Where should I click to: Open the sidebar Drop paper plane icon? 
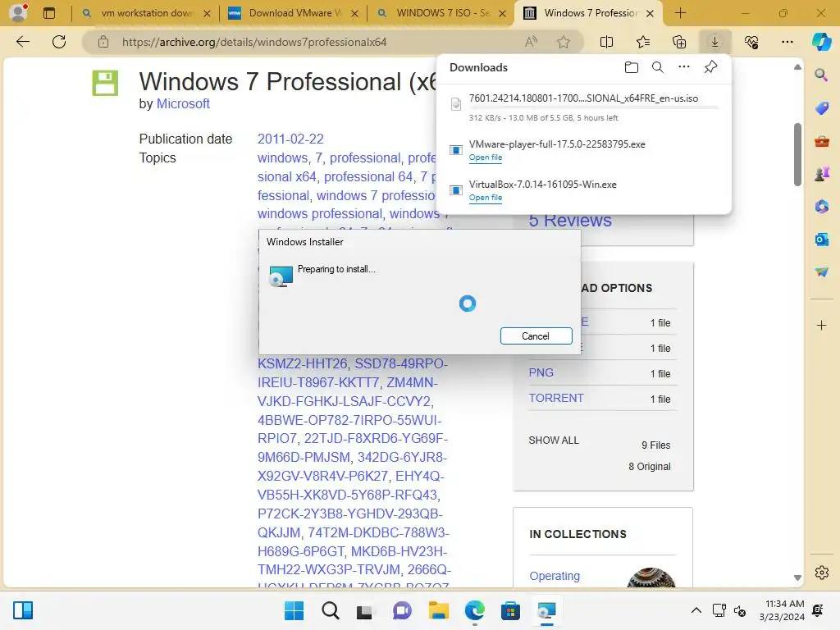(821, 272)
